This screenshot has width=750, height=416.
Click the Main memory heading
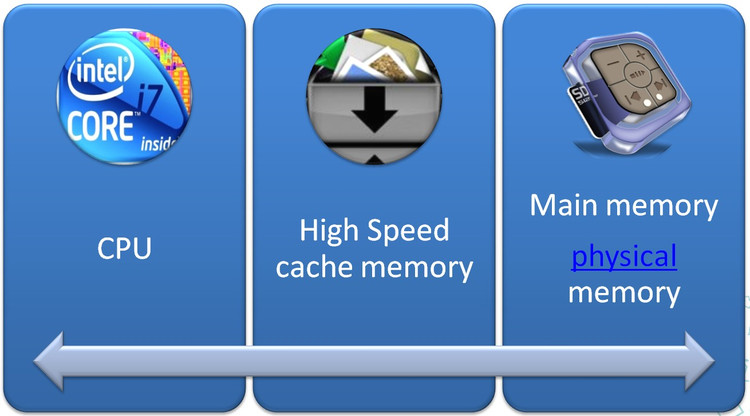(x=624, y=206)
